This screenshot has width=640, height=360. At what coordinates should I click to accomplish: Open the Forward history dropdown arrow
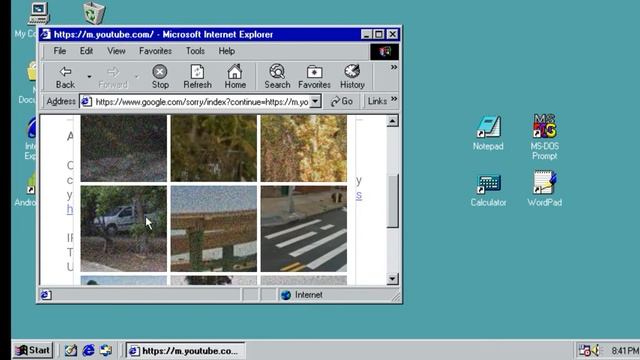point(137,77)
